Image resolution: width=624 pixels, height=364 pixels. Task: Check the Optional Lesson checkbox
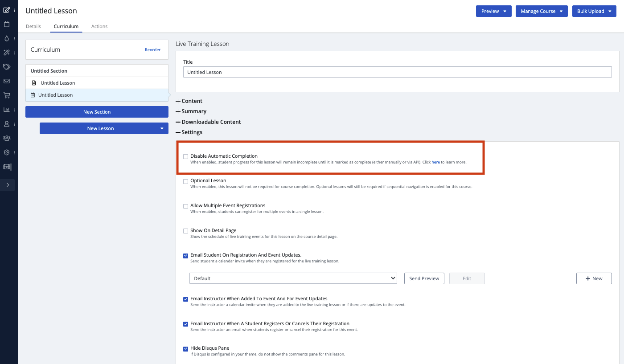click(x=185, y=181)
